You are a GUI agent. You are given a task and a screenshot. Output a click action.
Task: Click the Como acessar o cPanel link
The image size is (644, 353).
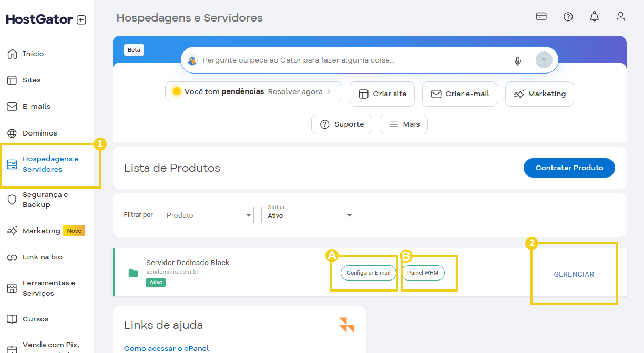(166, 348)
